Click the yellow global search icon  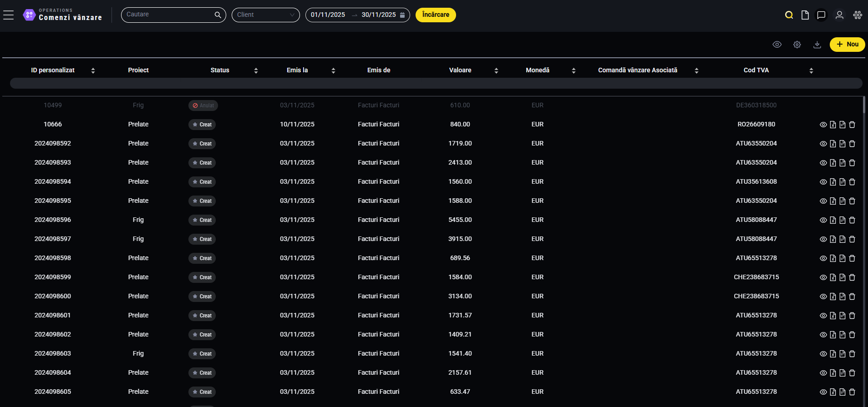[789, 15]
